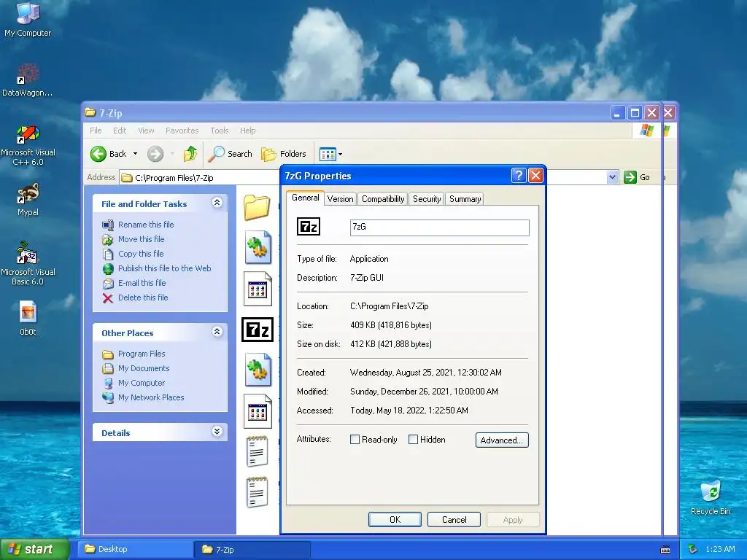Expand the Details panel
This screenshot has height=560, width=747.
[x=217, y=432]
